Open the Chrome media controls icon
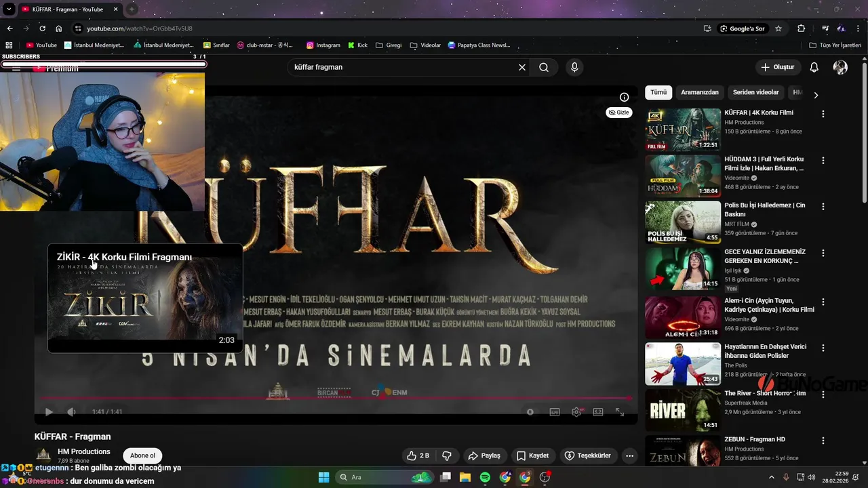 (825, 28)
